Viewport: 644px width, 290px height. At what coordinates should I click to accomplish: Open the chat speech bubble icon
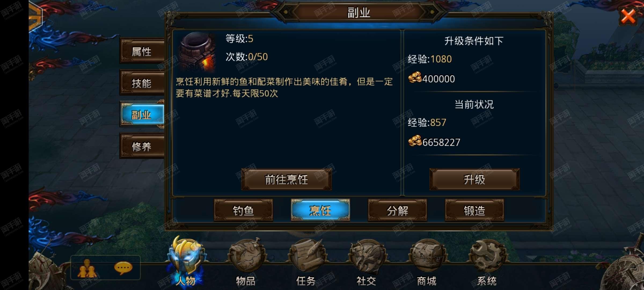click(x=123, y=268)
